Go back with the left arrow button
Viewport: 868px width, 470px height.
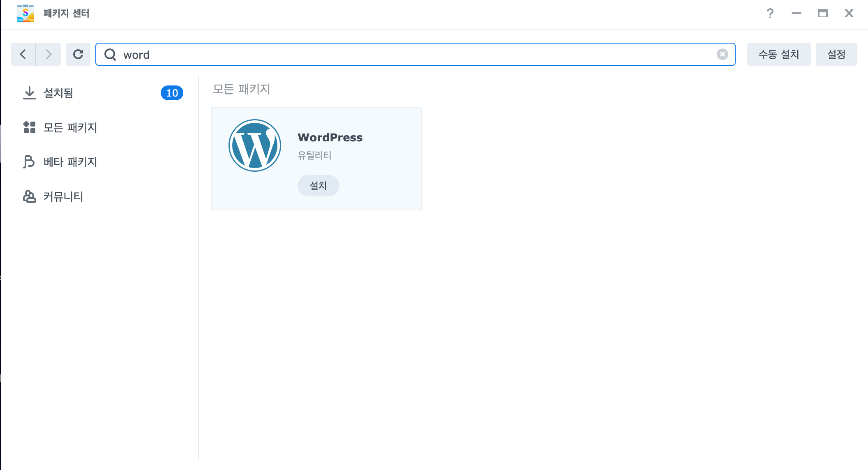tap(23, 54)
